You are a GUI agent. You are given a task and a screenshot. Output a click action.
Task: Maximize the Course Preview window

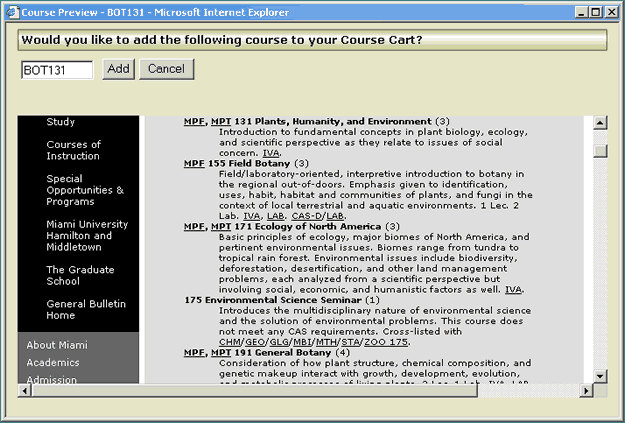596,12
